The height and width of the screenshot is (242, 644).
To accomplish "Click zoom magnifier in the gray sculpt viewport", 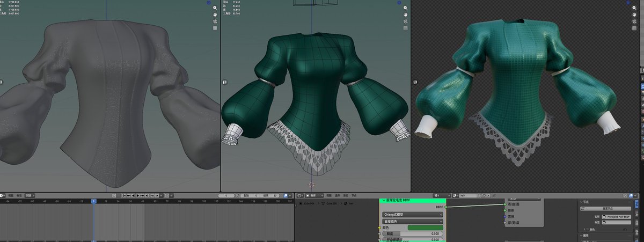I will pos(215,8).
